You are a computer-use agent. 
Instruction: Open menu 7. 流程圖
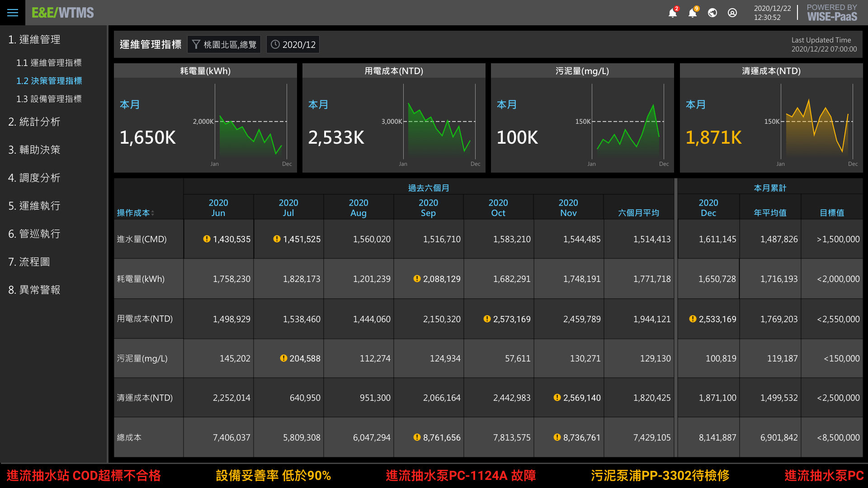[29, 262]
